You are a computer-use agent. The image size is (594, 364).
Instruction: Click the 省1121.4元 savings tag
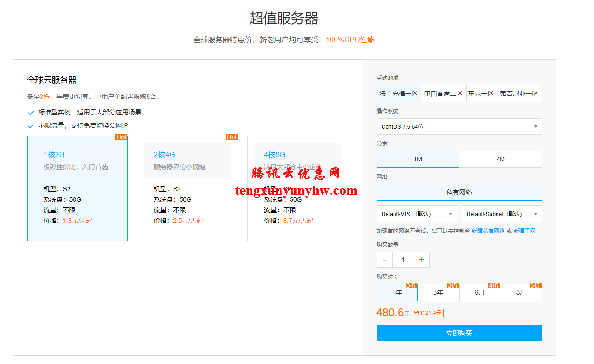coord(428,313)
